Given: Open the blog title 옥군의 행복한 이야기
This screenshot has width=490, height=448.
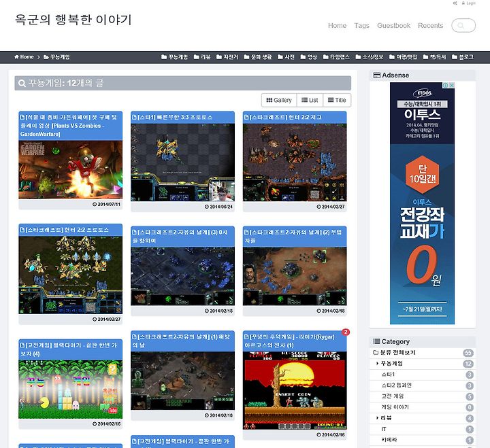Looking at the screenshot, I should (73, 19).
